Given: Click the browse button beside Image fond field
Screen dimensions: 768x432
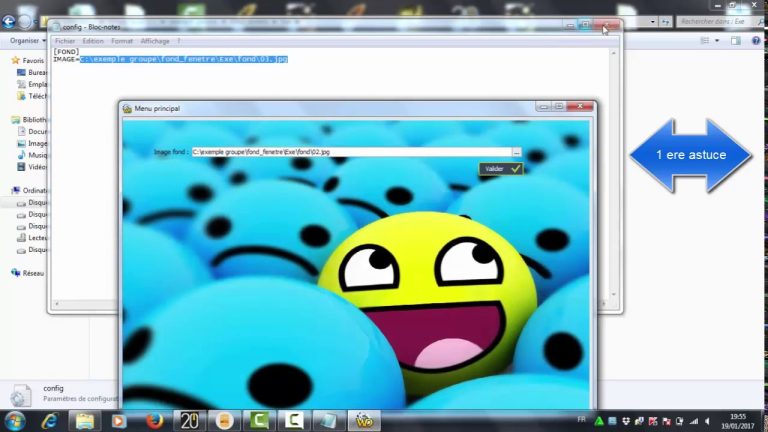Looking at the screenshot, I should [x=516, y=152].
